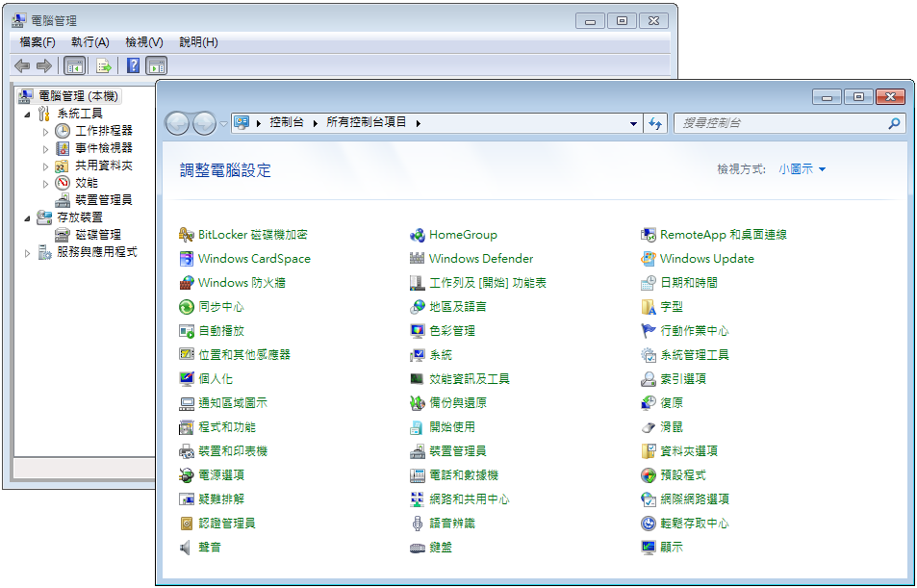Open the 系統管理工具 link

tap(694, 355)
